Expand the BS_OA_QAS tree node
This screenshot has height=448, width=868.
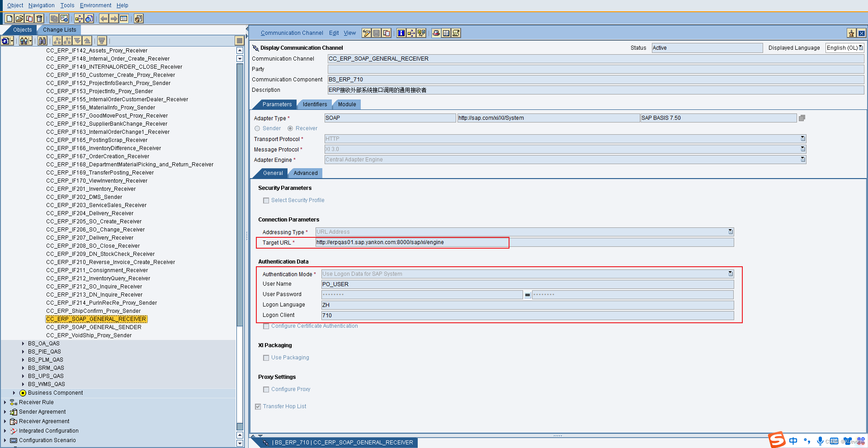tap(23, 344)
